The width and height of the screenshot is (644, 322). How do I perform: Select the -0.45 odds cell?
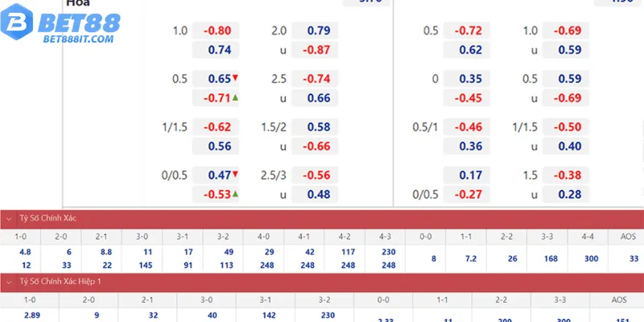point(467,97)
